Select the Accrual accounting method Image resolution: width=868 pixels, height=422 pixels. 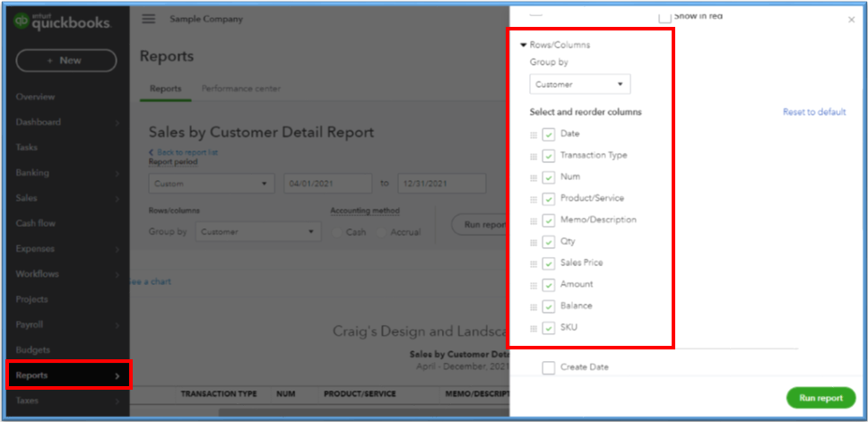tap(381, 233)
